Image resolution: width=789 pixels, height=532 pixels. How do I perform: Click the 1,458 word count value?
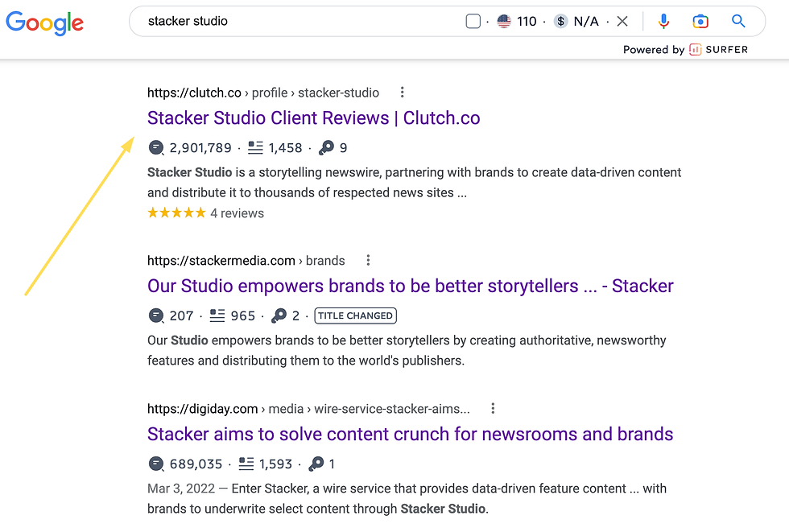point(285,148)
